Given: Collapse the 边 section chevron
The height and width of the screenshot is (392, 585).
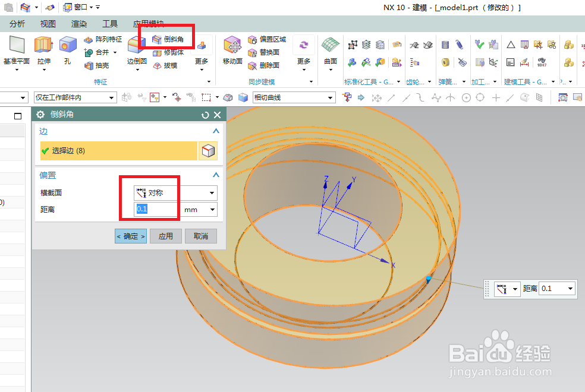Looking at the screenshot, I should point(216,131).
